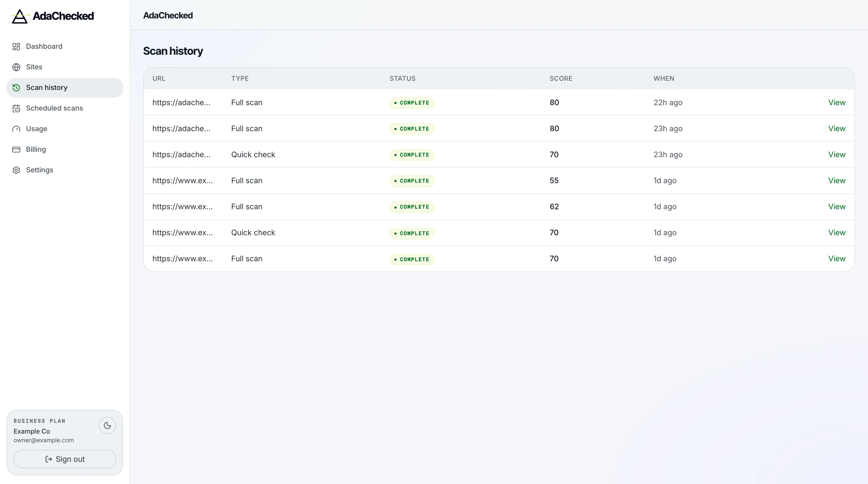Sign out of the account
The width and height of the screenshot is (868, 484).
[x=65, y=459]
